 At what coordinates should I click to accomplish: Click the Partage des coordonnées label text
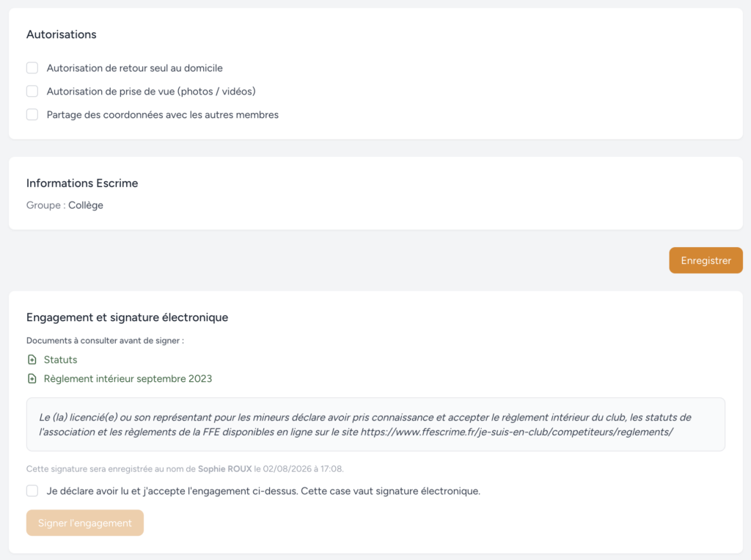click(162, 114)
